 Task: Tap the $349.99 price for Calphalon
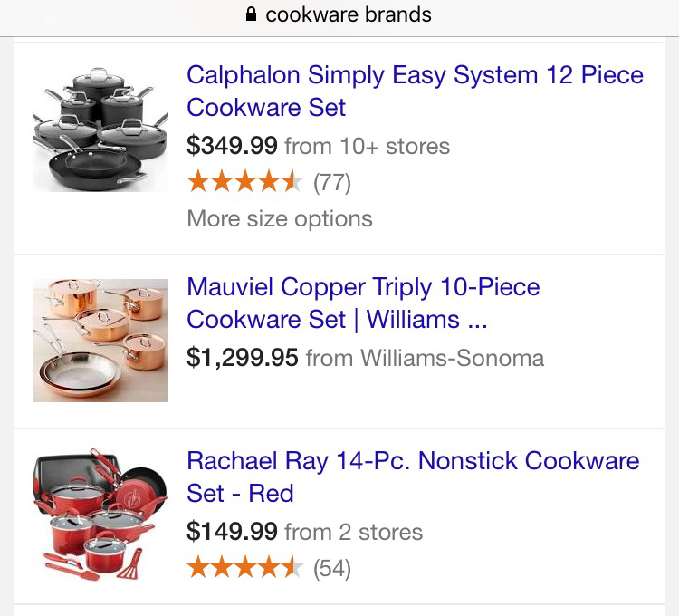[231, 146]
